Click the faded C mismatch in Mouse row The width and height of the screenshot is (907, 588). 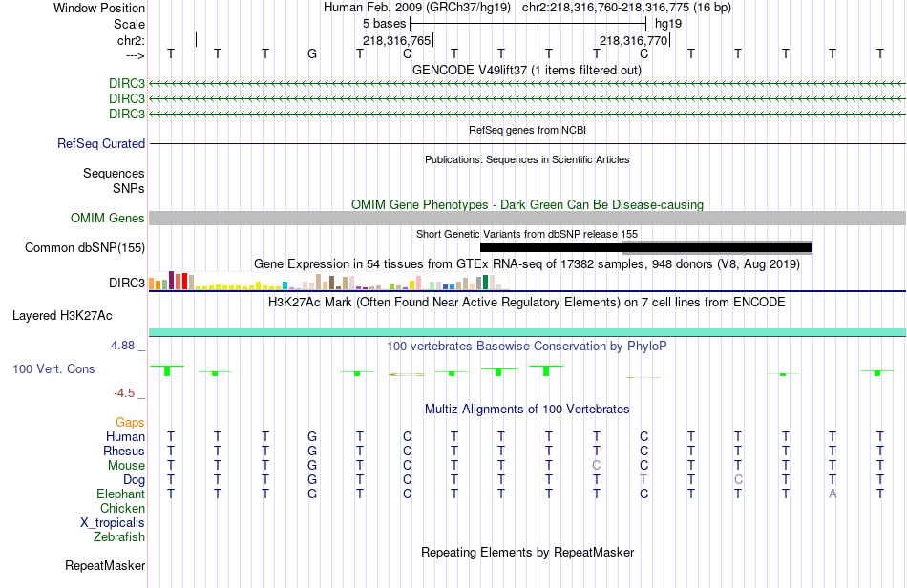click(x=597, y=466)
